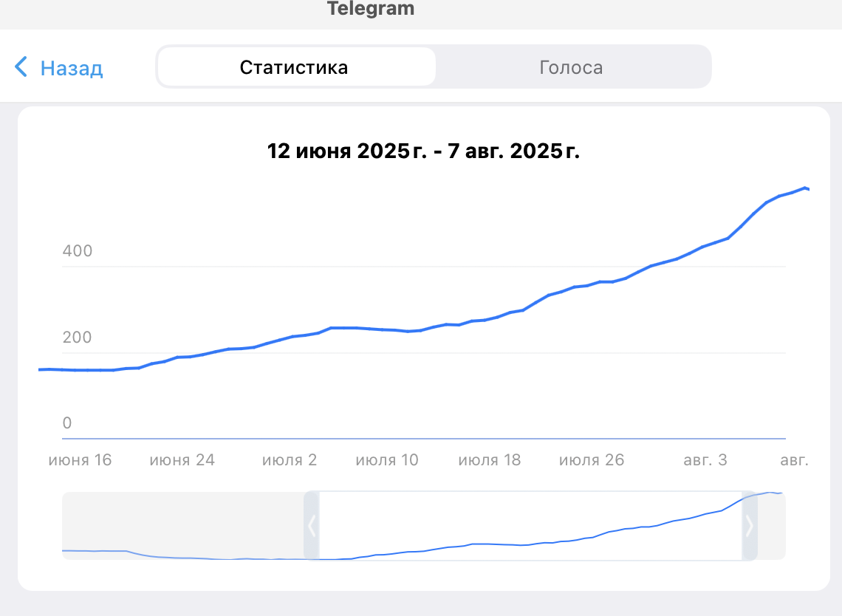Click the back chevron arrow icon
Screen dimensions: 842x616
pos(21,67)
